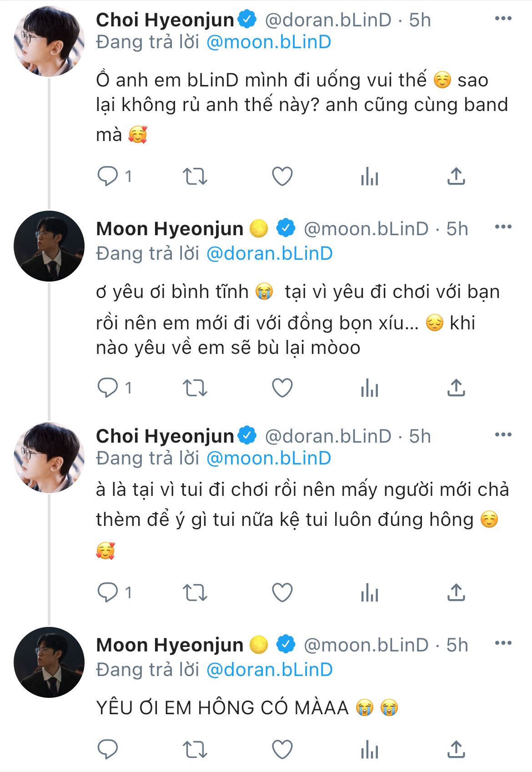Screen dimensions: 532x772
Task: Reply to the 'à là tại vì tui' tweet
Action: 108,593
